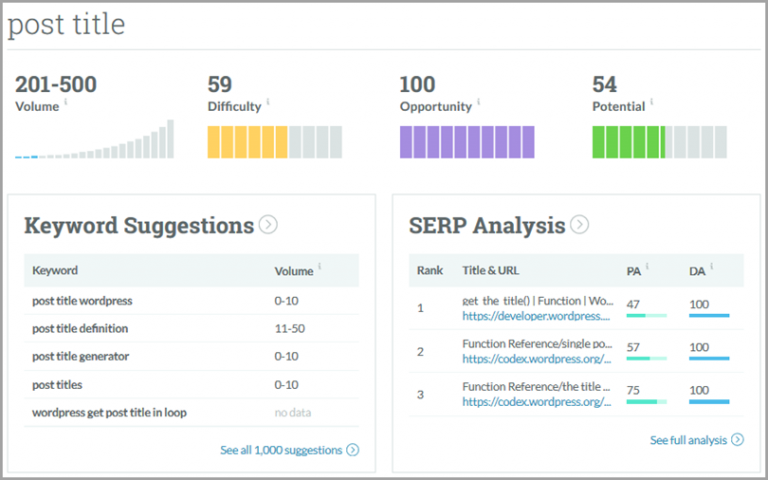The image size is (768, 480).
Task: Open codex.wordpress link in rank 3 result
Action: point(535,402)
